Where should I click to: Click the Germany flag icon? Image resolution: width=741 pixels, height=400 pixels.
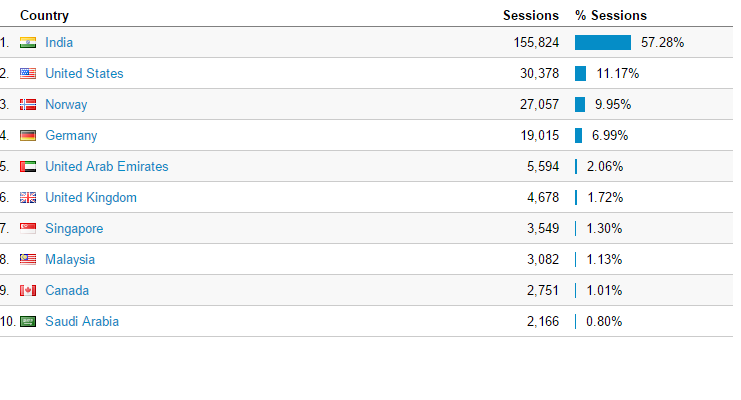click(28, 136)
